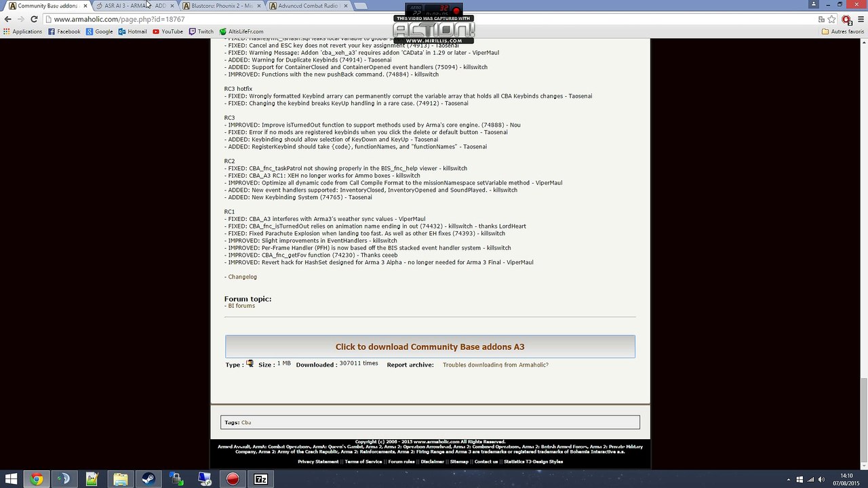
Task: Open the 7-Zip taskbar icon
Action: [260, 479]
